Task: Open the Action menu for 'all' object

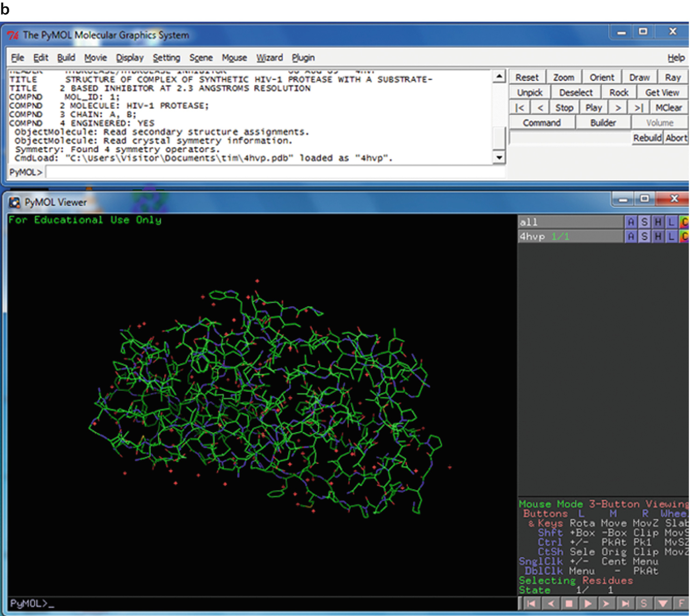Action: [x=631, y=222]
